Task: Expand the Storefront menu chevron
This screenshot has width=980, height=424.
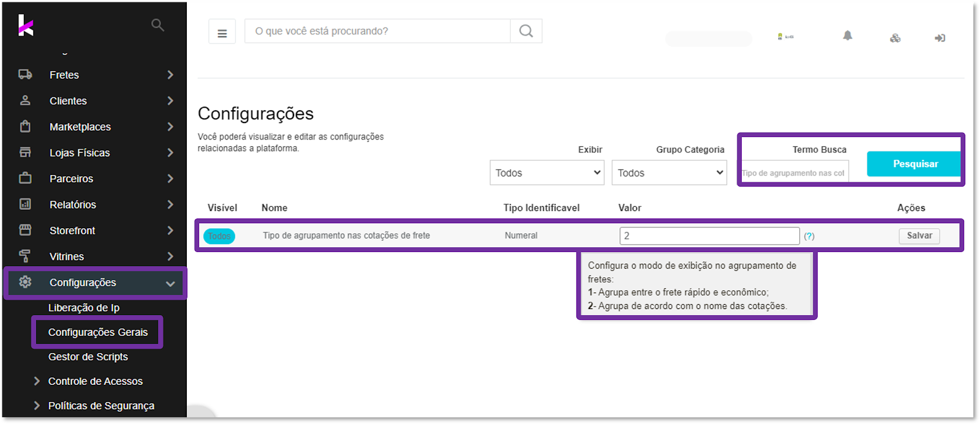Action: tap(170, 230)
